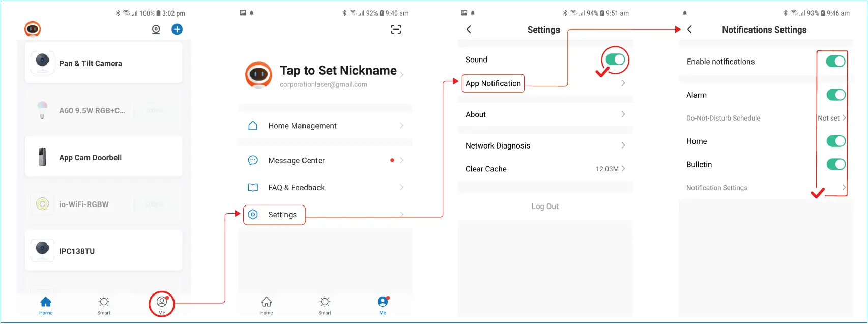Open Message Center
This screenshot has width=868, height=324.
pos(325,160)
